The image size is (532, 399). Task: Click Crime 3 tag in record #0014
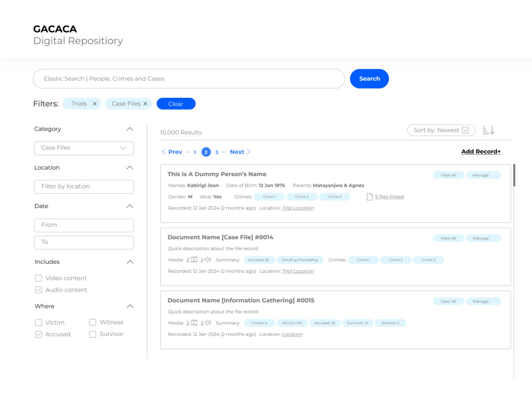(428, 260)
